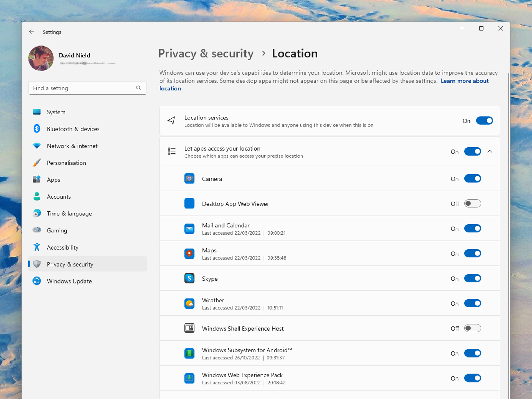Click the location services arrow icon
532x399 pixels.
pyautogui.click(x=172, y=121)
